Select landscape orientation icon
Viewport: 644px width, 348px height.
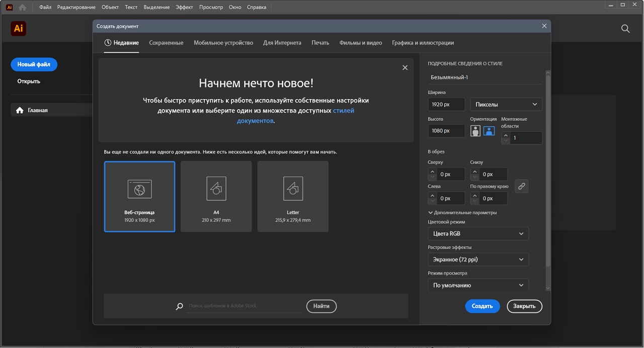click(489, 131)
